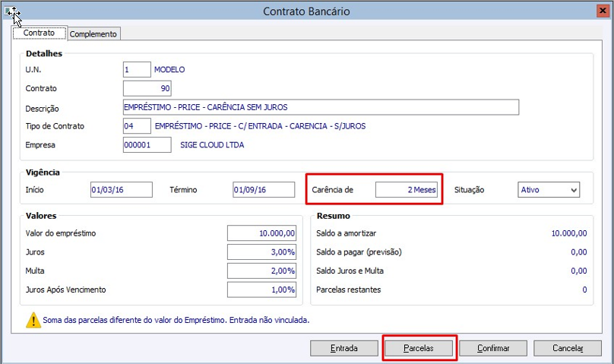
Task: Cancel with the Cancelar button
Action: coord(568,348)
